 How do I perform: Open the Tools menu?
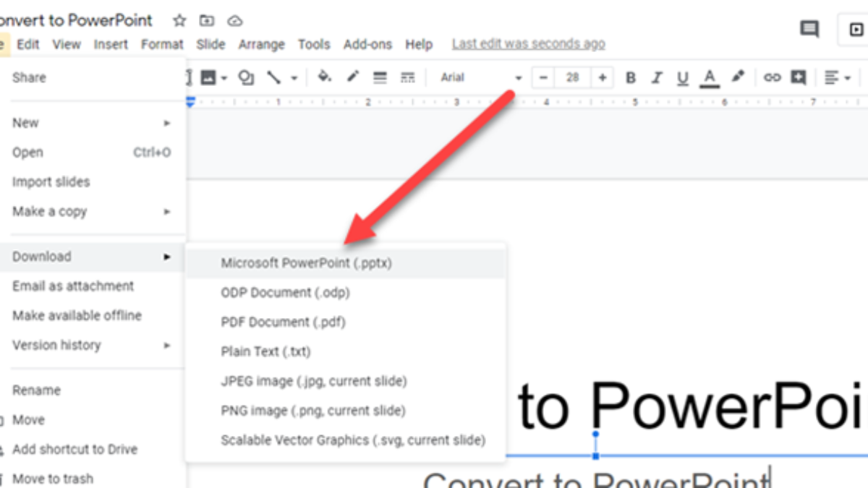coord(314,44)
